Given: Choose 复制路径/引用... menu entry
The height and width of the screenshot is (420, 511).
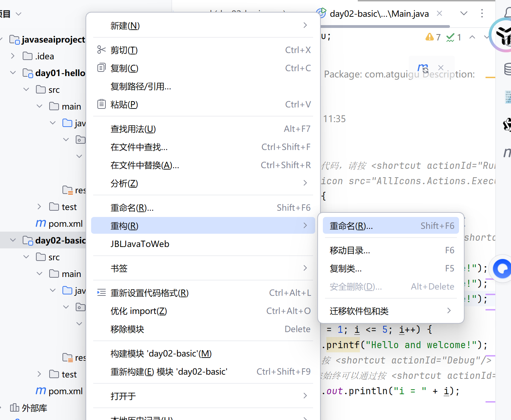Looking at the screenshot, I should click(203, 86).
